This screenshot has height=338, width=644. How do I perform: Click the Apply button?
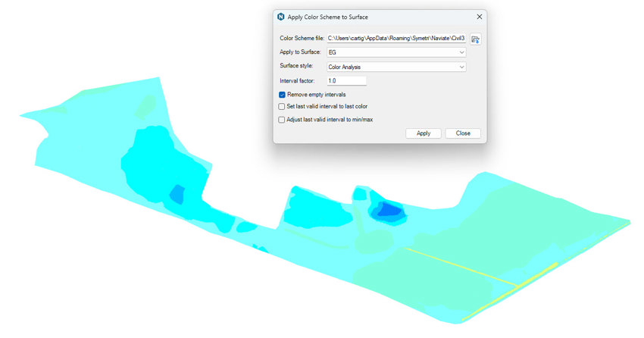424,133
